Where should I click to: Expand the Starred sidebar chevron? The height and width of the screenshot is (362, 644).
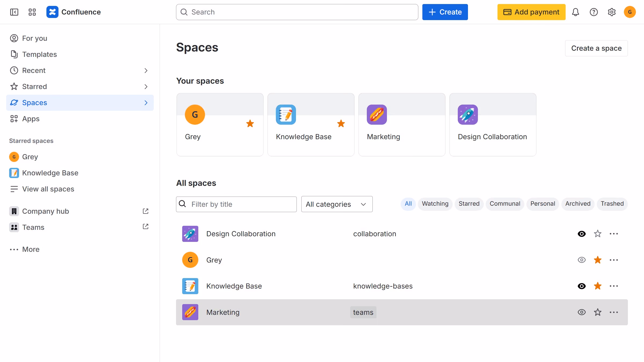point(146,87)
